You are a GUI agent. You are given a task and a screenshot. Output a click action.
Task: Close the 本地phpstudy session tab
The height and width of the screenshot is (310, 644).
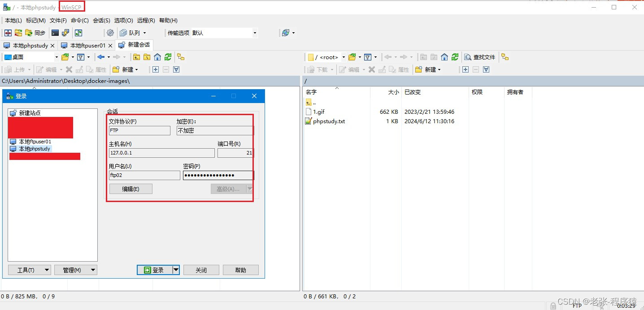click(52, 46)
